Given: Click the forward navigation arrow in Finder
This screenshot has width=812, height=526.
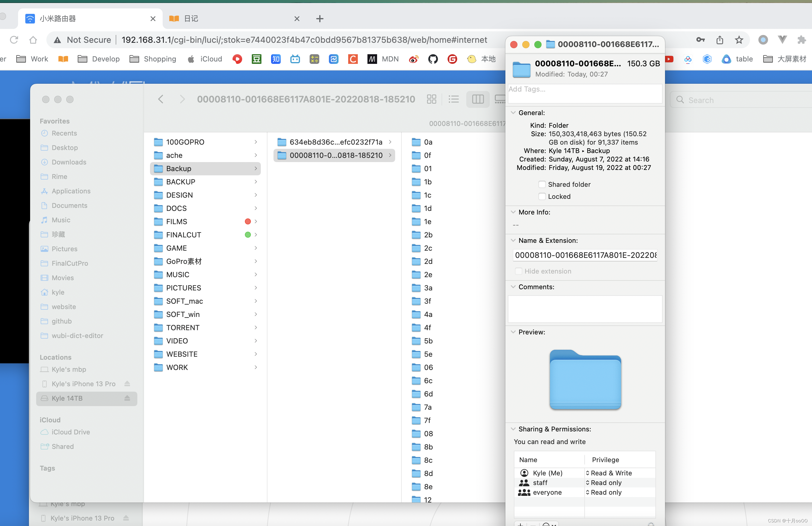Looking at the screenshot, I should [182, 99].
